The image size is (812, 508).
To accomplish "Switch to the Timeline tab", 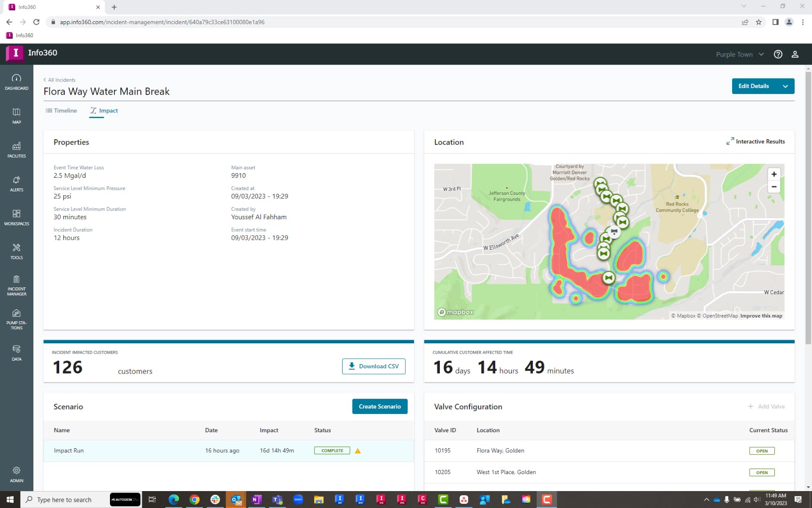I will coord(61,111).
